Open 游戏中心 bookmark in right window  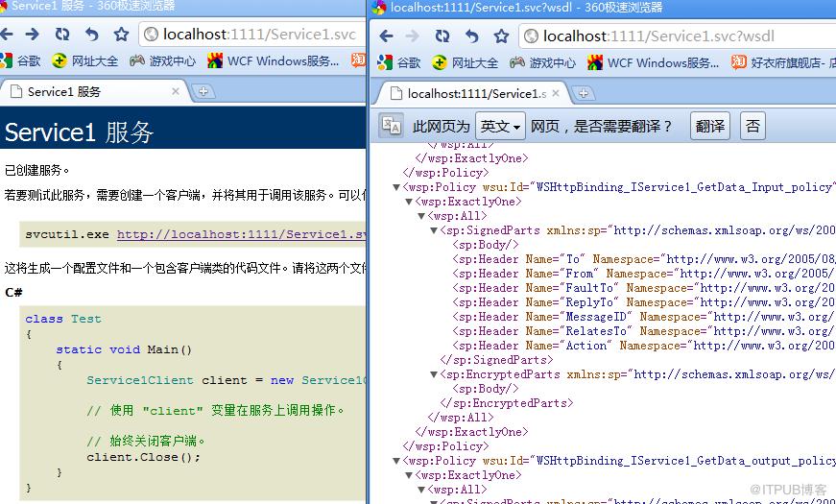(542, 63)
